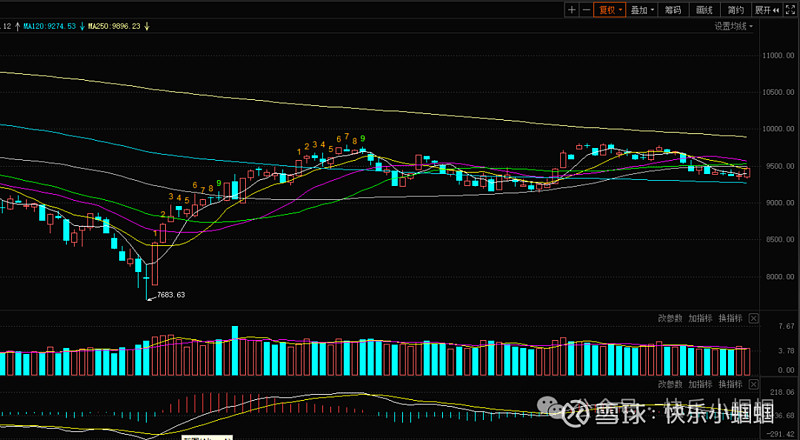Click the MA120:9274.53 indicator label
The image size is (800, 440).
49,26
